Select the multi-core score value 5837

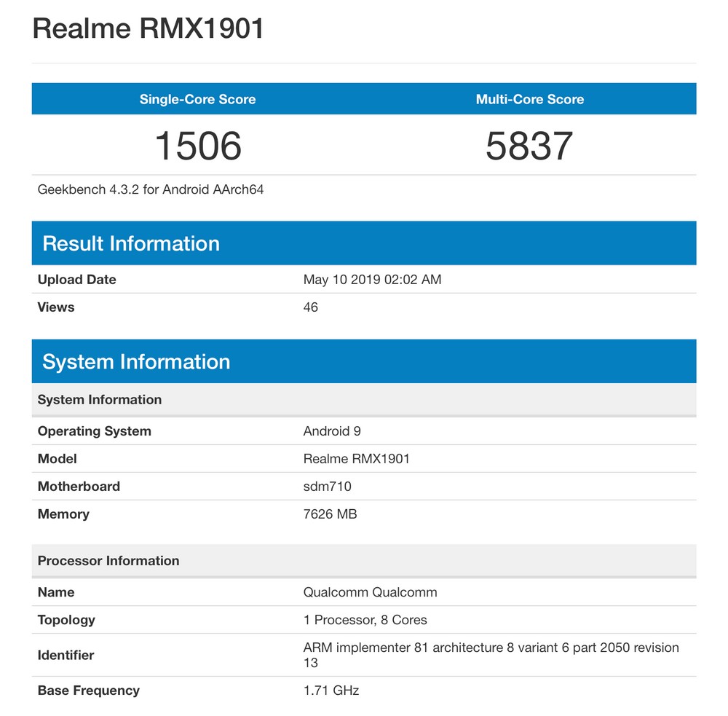pyautogui.click(x=529, y=146)
